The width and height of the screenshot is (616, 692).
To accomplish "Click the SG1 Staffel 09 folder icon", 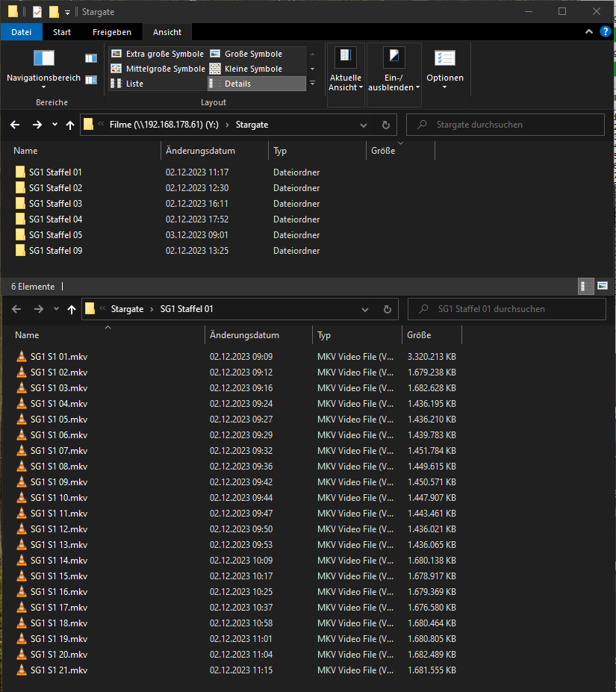I will (x=20, y=251).
